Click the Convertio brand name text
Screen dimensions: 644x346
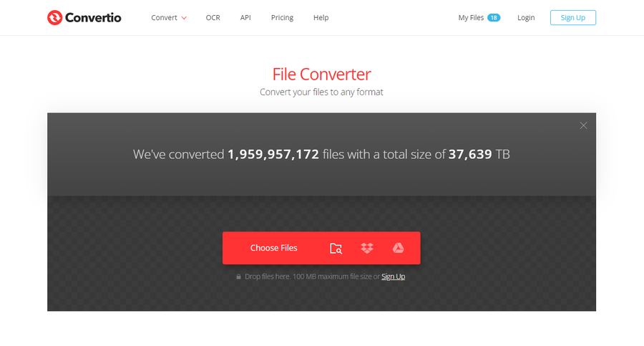93,18
